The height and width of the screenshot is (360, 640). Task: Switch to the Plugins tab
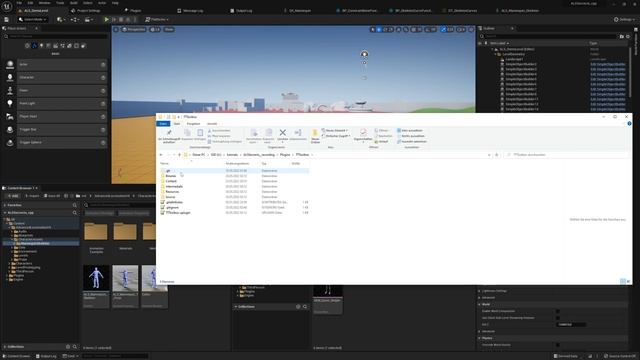point(133,11)
